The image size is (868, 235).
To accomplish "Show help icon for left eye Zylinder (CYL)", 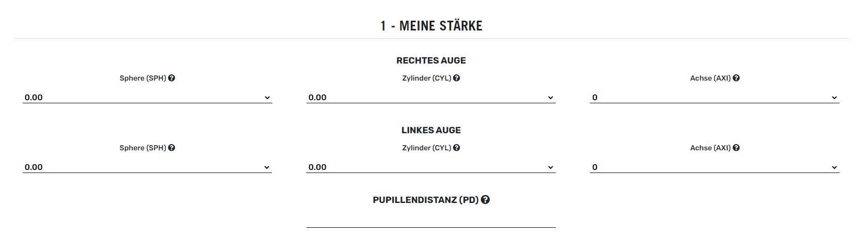I will [x=456, y=148].
